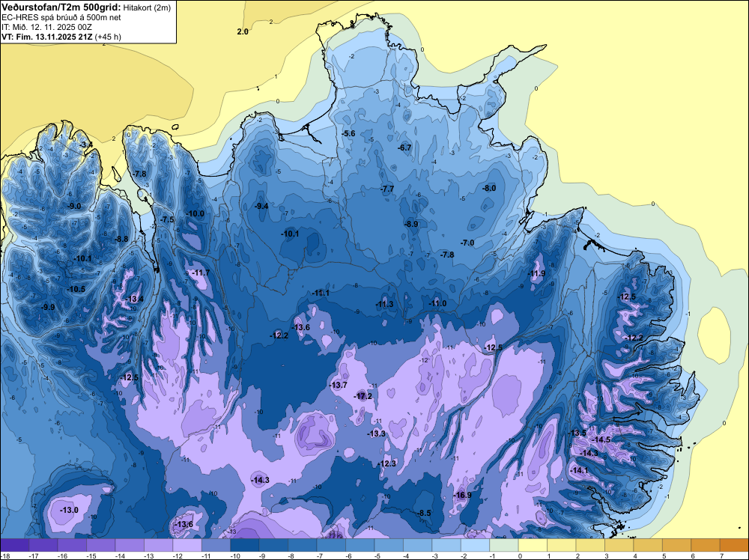Click the -7.0 temperature label
This screenshot has height=560, width=749.
[467, 243]
